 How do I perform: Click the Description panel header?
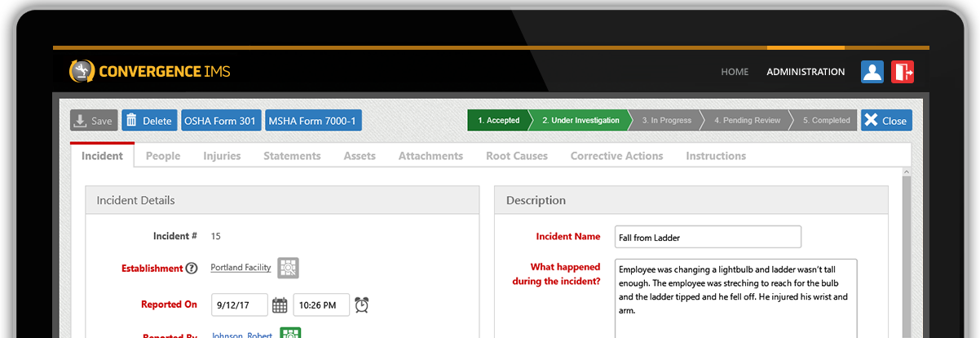click(x=691, y=200)
